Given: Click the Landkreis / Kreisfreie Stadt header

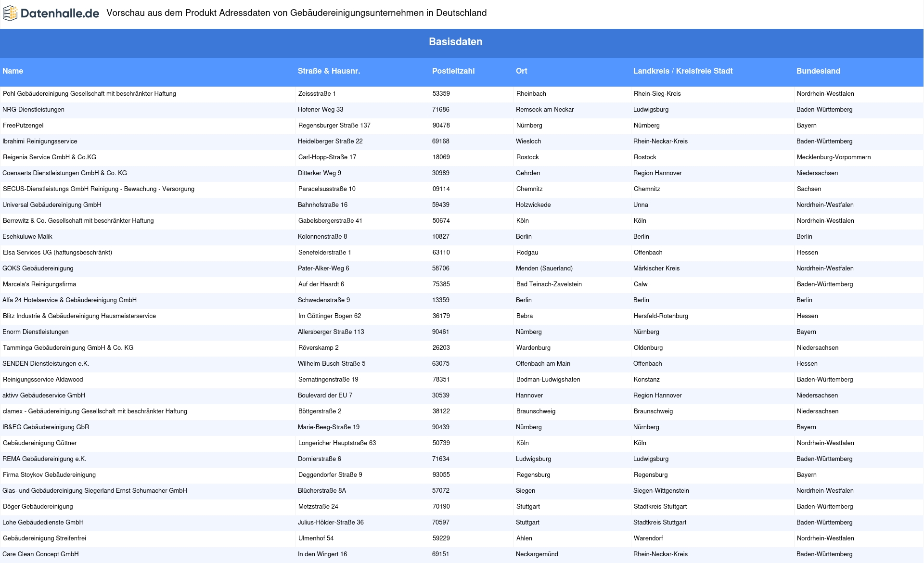Looking at the screenshot, I should (x=683, y=71).
